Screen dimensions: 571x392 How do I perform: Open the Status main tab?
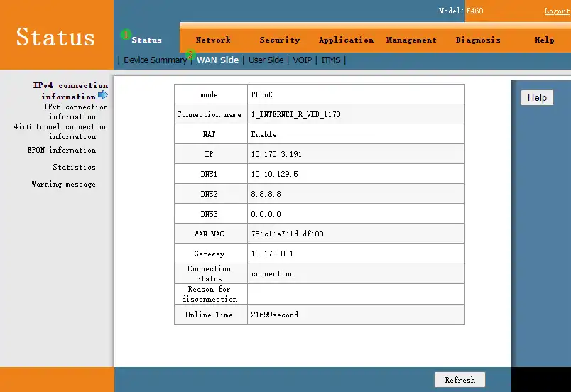[x=146, y=40]
